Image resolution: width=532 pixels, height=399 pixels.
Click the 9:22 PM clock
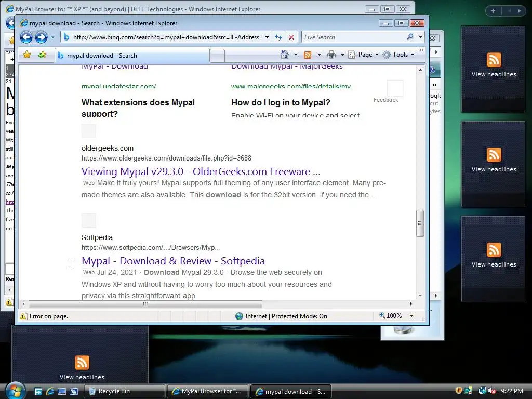(512, 391)
